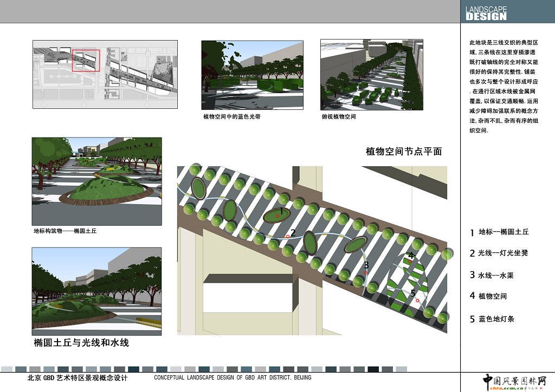
Task: Click marker 2 on the light line
Action: [288, 236]
